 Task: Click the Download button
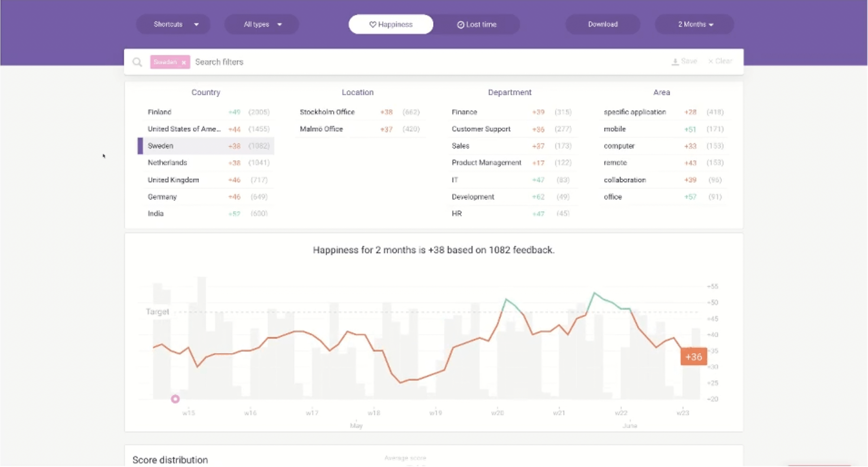click(603, 24)
